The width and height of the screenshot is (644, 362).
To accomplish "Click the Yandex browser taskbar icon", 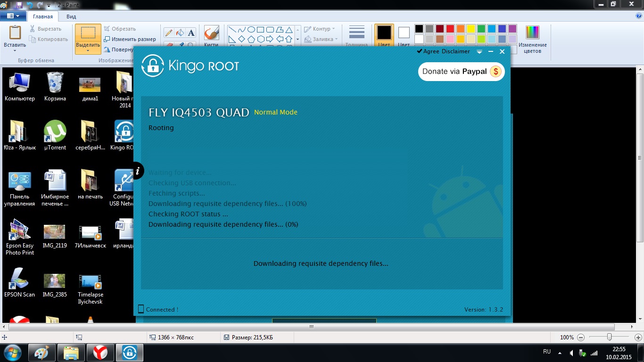I will tap(100, 352).
